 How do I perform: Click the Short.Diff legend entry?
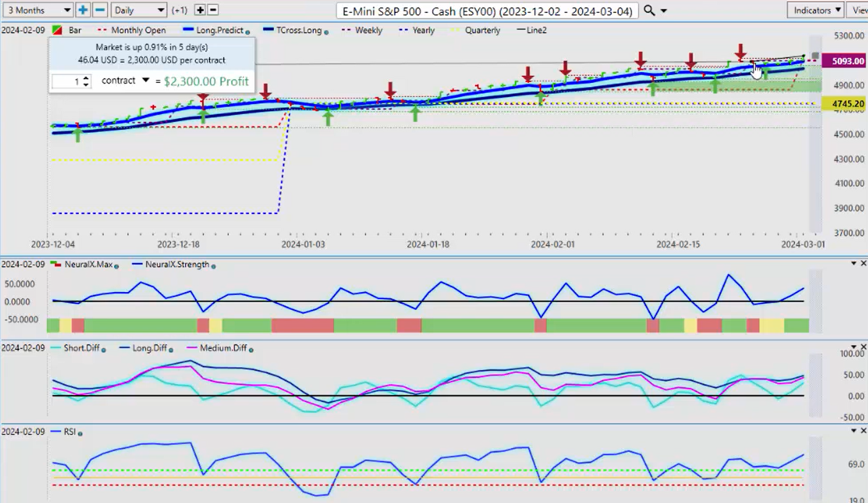pyautogui.click(x=75, y=348)
